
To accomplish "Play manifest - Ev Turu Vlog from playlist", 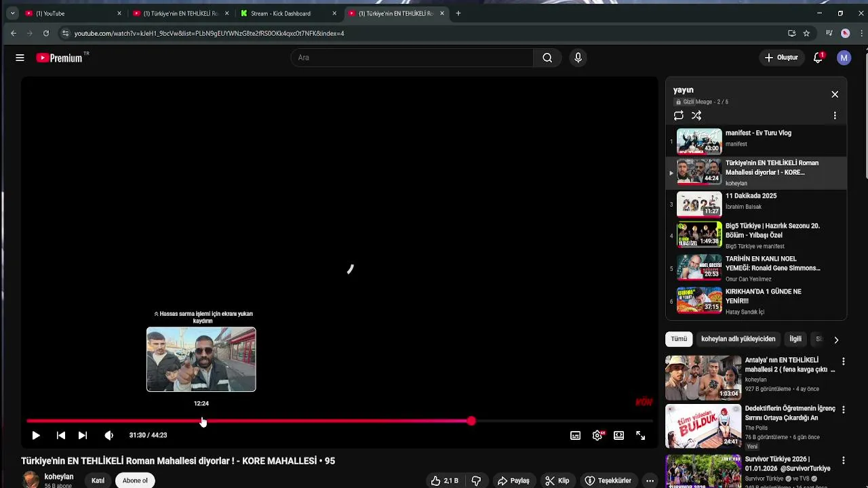I will click(x=756, y=141).
